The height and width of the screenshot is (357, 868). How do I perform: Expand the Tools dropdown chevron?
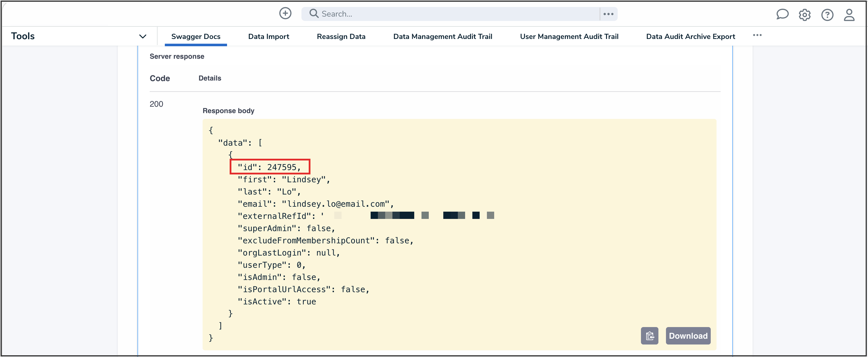(142, 36)
